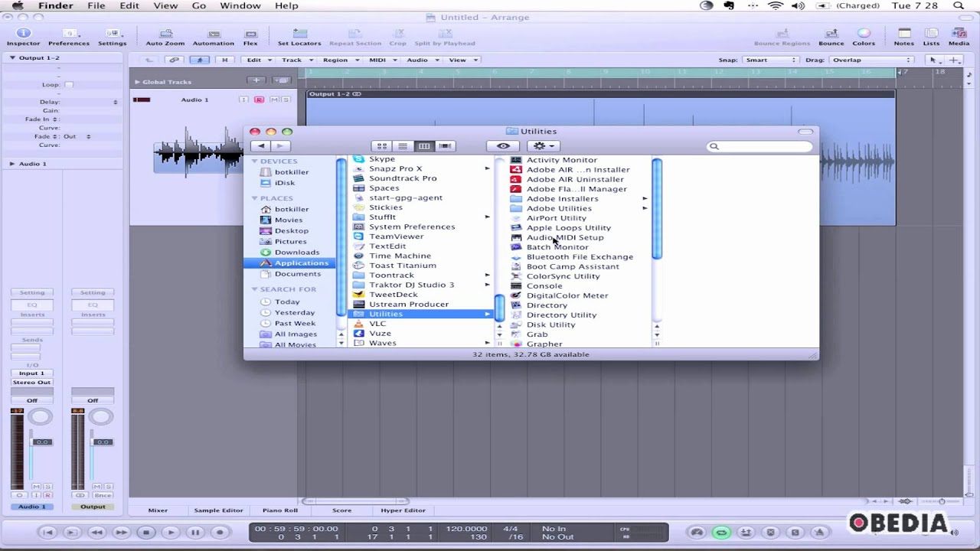Open Spotlight search in menu bar
This screenshot has height=551, width=980.
pos(959,5)
